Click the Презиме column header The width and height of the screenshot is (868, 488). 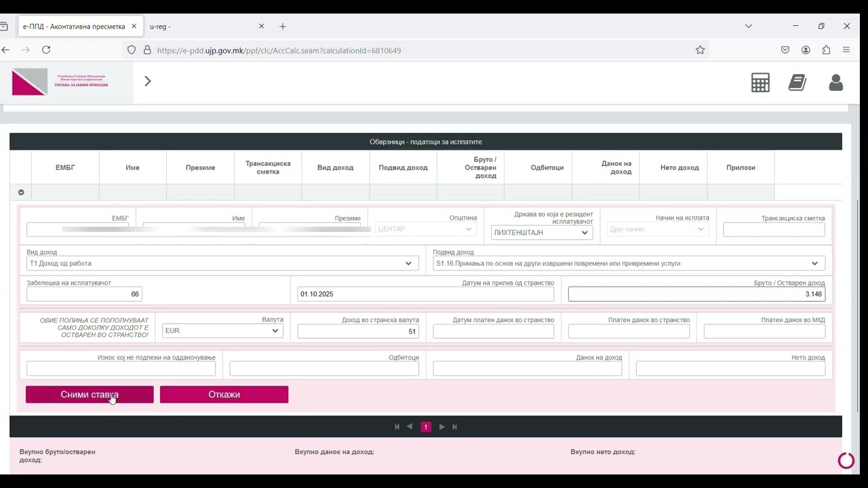point(200,167)
